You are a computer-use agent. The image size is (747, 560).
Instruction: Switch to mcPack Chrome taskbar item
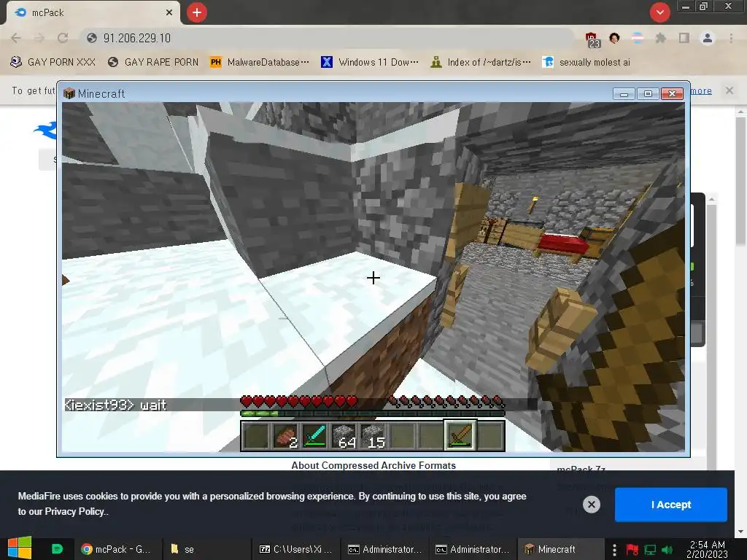116,549
